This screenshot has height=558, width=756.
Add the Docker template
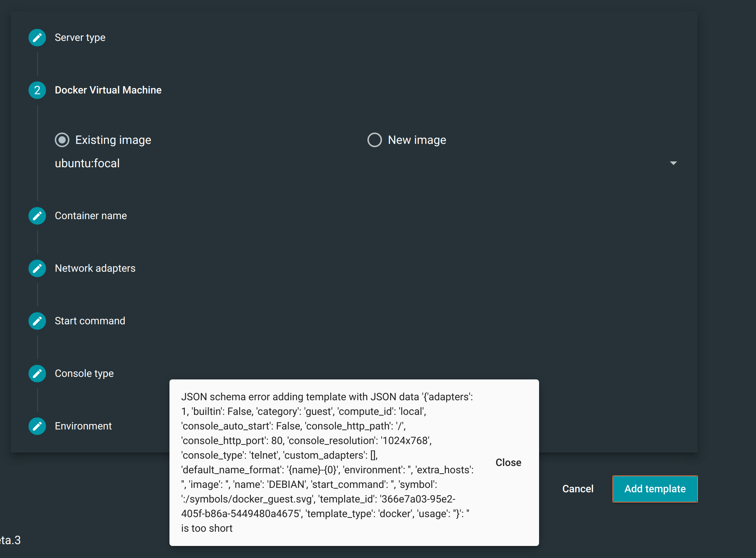tap(654, 489)
